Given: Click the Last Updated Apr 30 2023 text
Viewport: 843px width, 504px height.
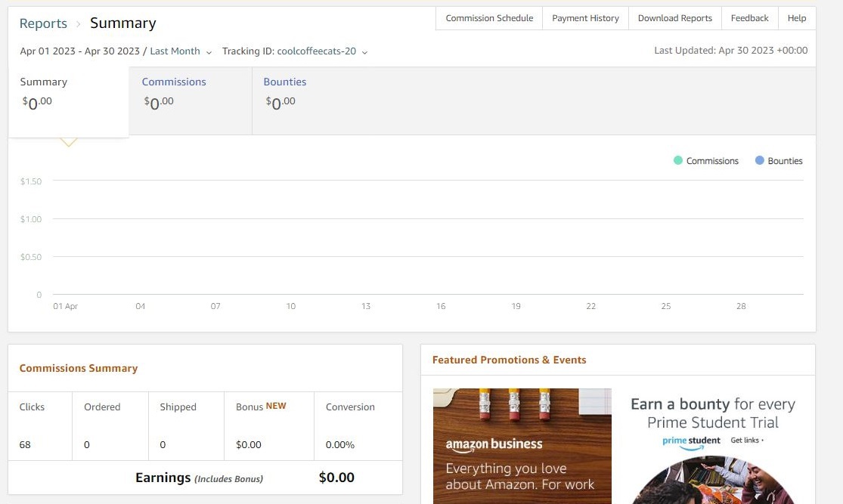Looking at the screenshot, I should (730, 51).
